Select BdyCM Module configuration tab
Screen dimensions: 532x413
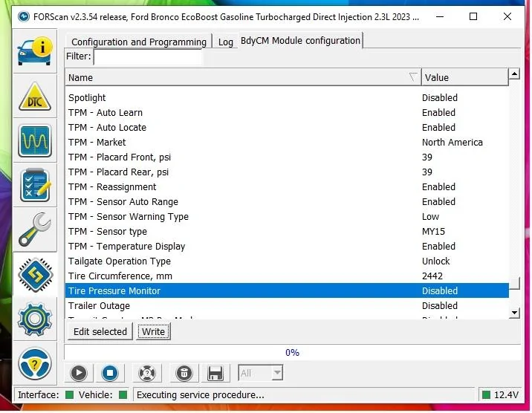coord(300,41)
